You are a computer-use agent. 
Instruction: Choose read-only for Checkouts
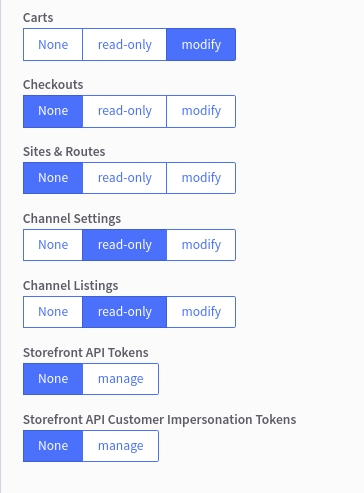(124, 111)
